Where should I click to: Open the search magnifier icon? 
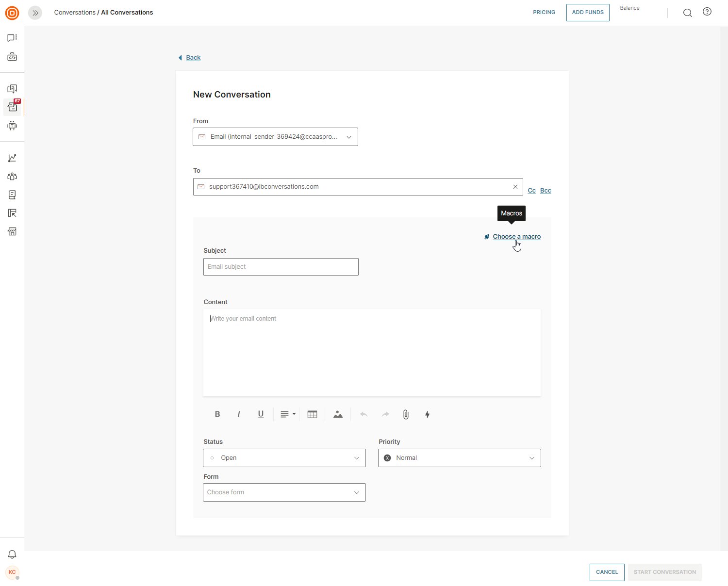pyautogui.click(x=688, y=13)
